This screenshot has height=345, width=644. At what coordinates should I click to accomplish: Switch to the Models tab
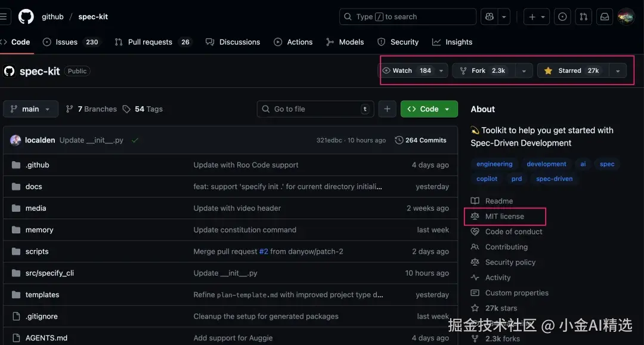(345, 42)
